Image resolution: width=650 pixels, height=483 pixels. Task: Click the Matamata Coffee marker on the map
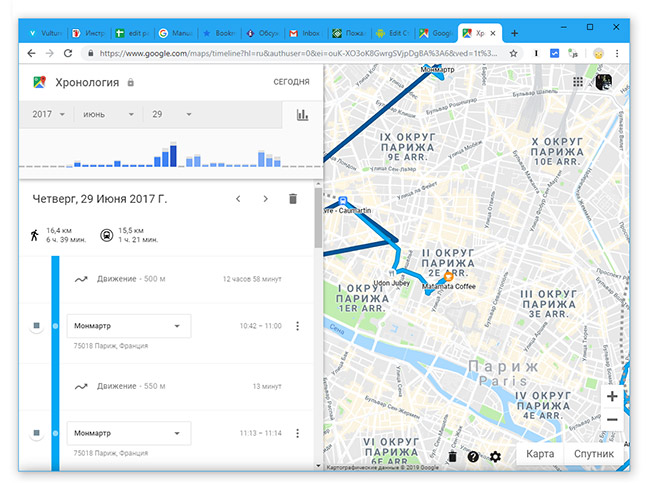[x=448, y=276]
